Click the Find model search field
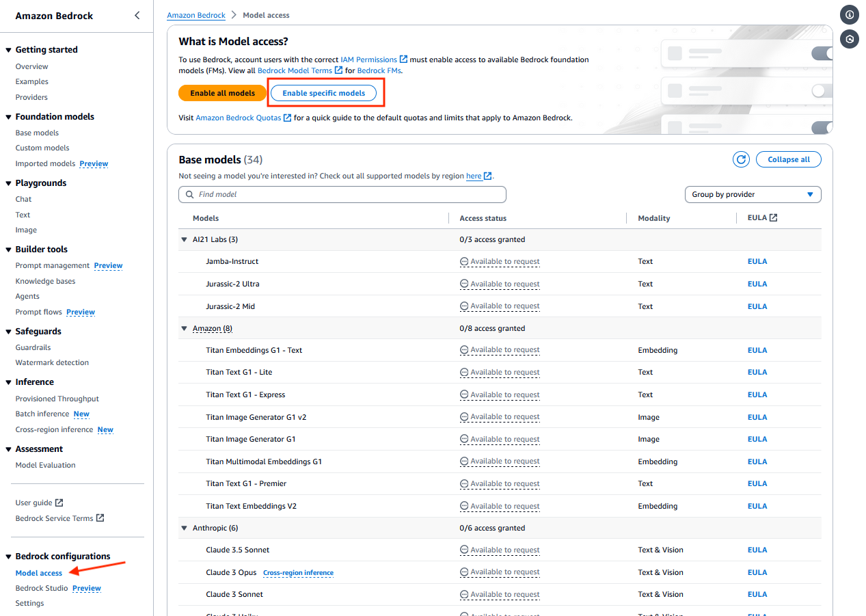 342,194
